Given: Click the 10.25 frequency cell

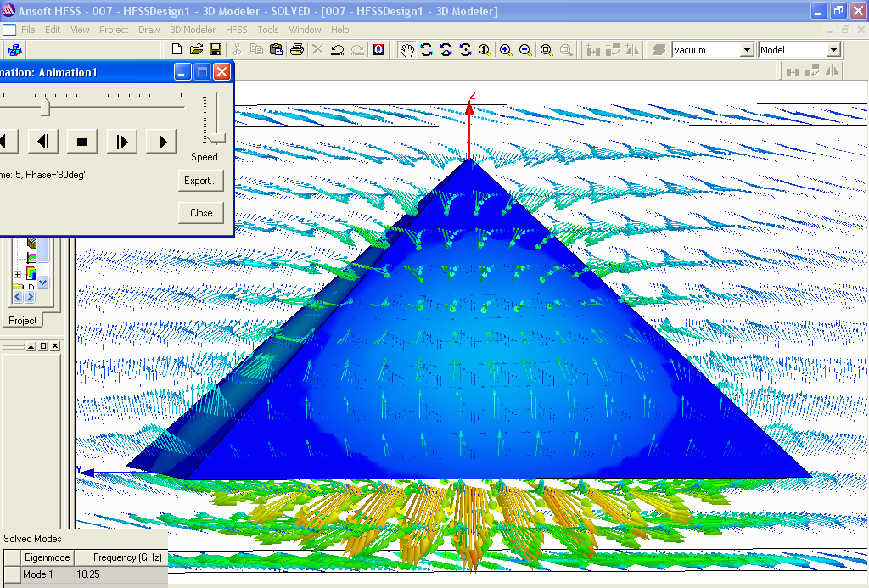Looking at the screenshot, I should pyautogui.click(x=121, y=574).
